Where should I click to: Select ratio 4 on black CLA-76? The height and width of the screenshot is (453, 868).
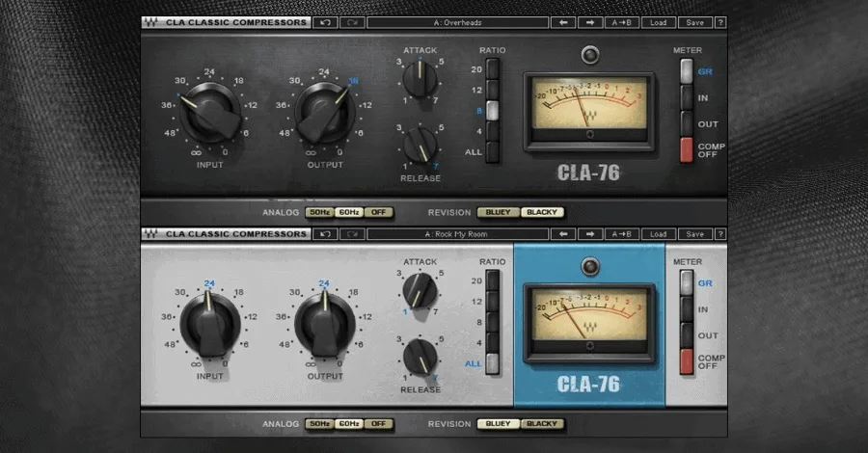point(492,131)
